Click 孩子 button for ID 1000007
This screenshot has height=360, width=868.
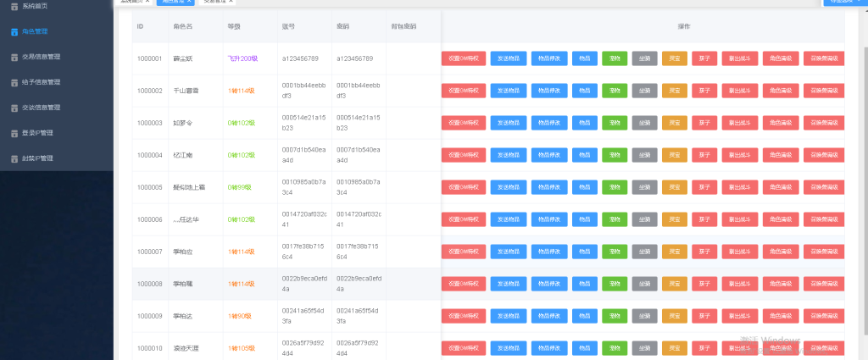[x=704, y=252]
